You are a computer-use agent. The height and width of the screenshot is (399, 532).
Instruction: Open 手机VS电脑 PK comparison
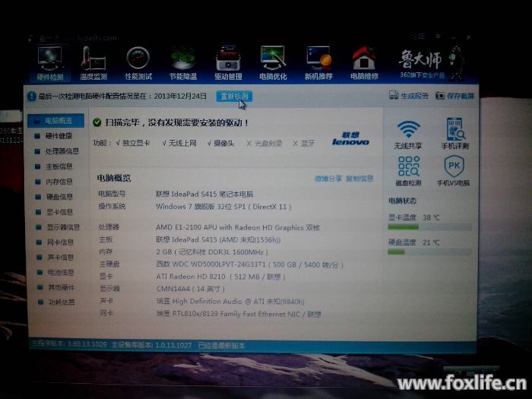tap(453, 170)
